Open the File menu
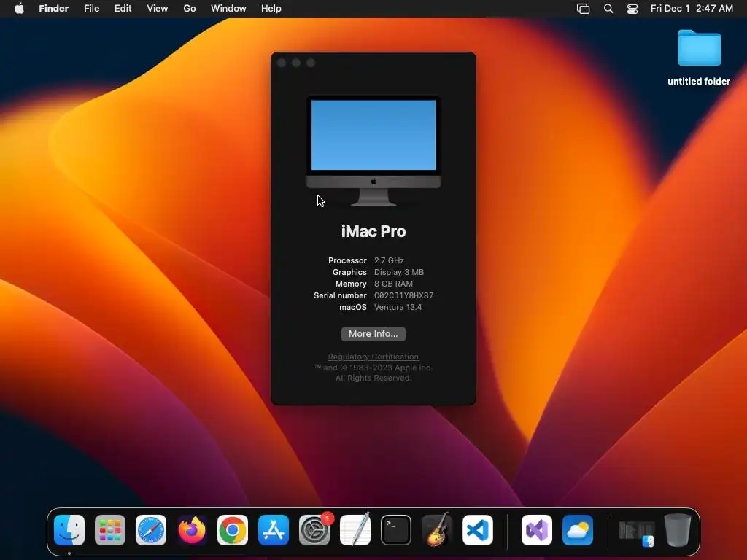Viewport: 747px width, 560px height. (91, 9)
